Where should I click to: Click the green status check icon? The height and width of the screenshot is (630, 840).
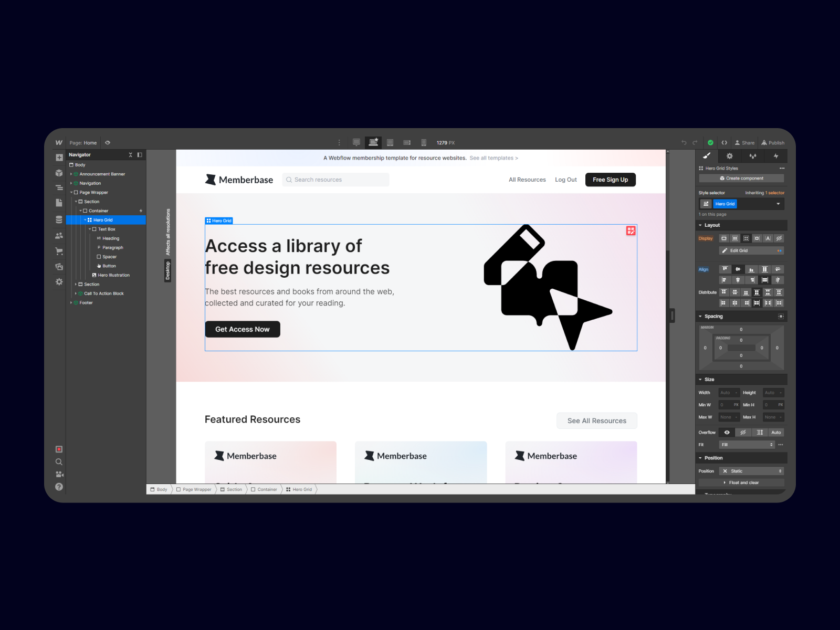click(x=710, y=143)
